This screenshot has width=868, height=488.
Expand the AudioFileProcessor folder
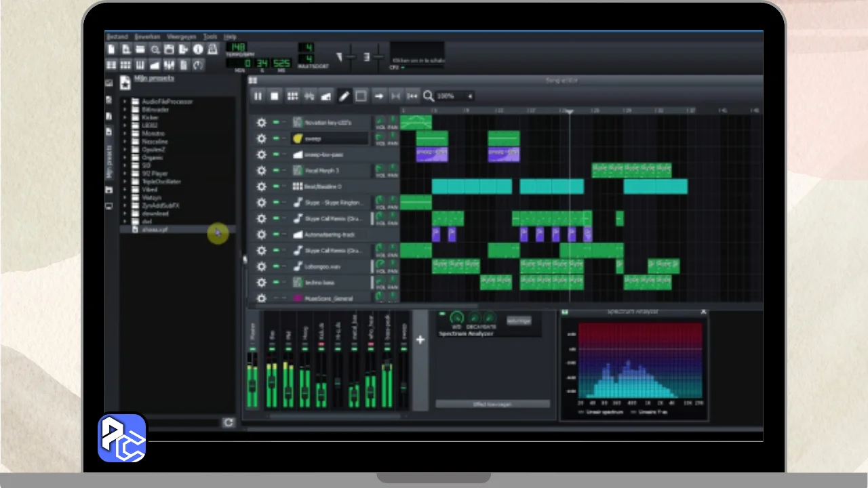125,102
